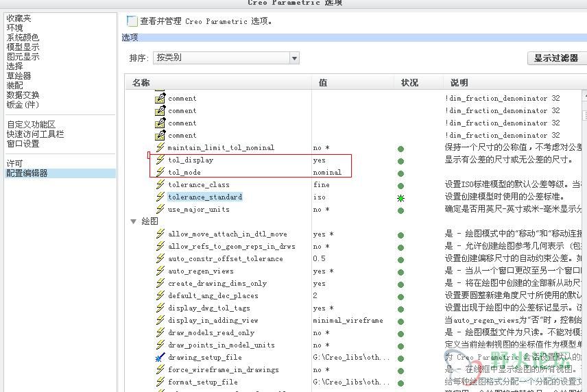
Task: Click the icon beside format_setup_file
Action: click(x=160, y=382)
